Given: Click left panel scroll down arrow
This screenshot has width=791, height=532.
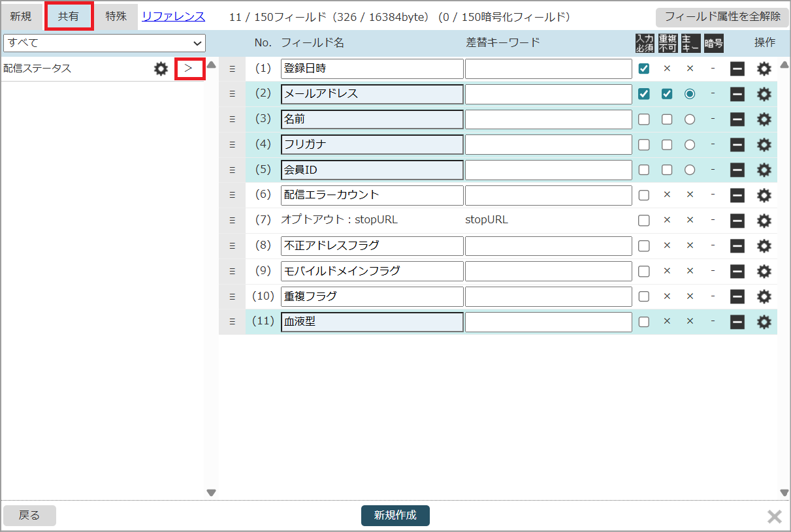Looking at the screenshot, I should click(x=211, y=493).
